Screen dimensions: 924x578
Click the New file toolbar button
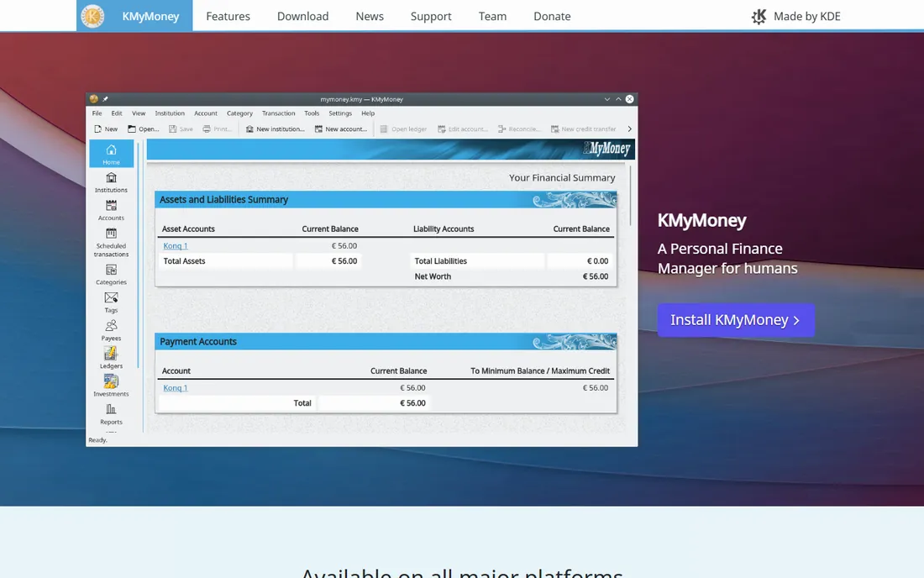coord(106,129)
